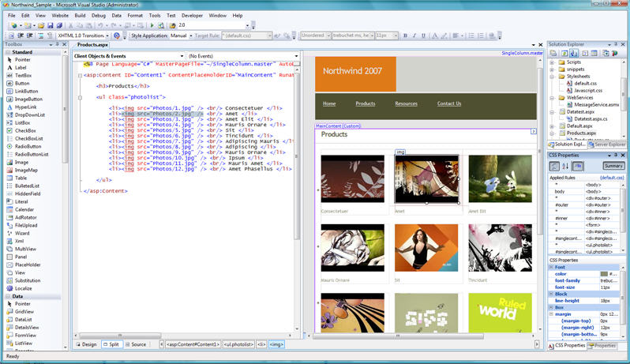
Task: Click the Open File toolbar icon
Action: [x=41, y=26]
